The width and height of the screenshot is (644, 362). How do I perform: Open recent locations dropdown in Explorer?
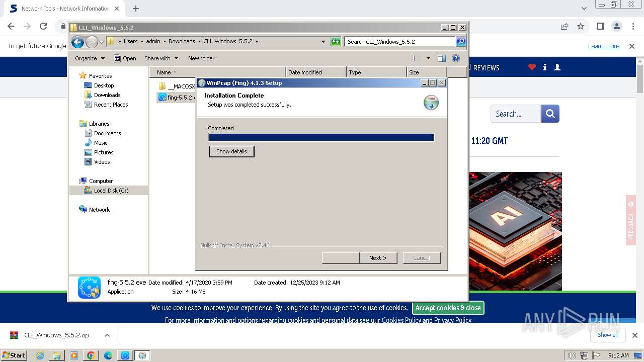(102, 42)
